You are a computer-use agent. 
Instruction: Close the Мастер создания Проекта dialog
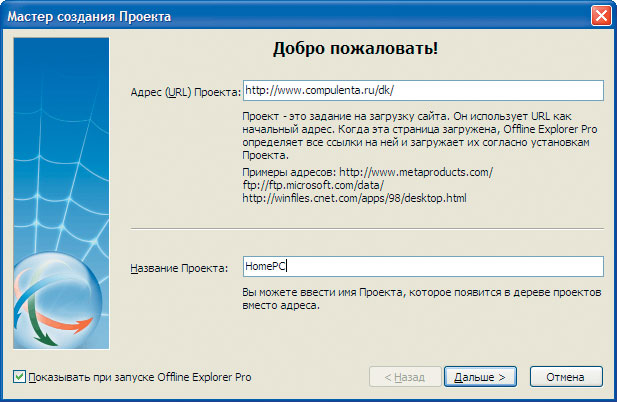click(601, 16)
